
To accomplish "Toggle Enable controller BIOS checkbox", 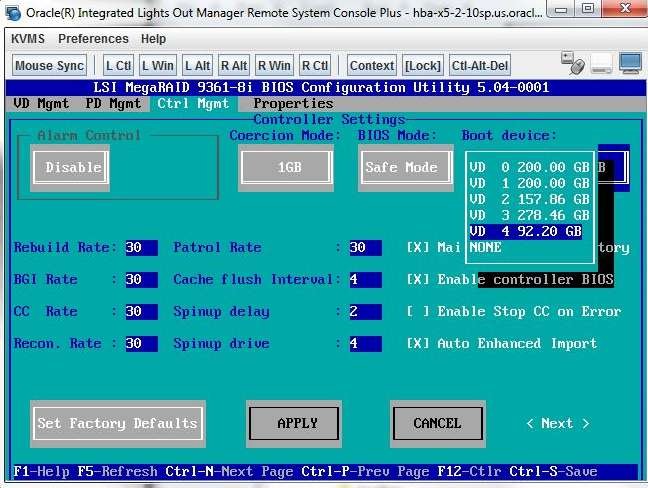I will point(418,279).
